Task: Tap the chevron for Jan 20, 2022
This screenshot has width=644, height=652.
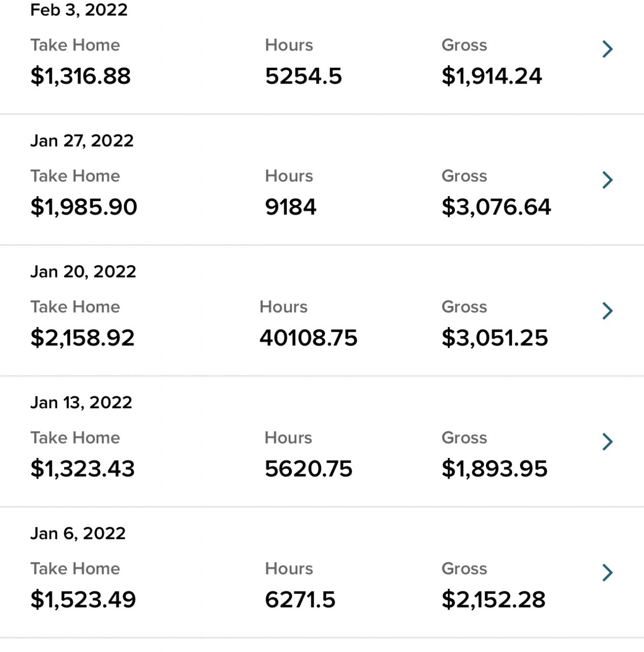Action: pyautogui.click(x=607, y=311)
